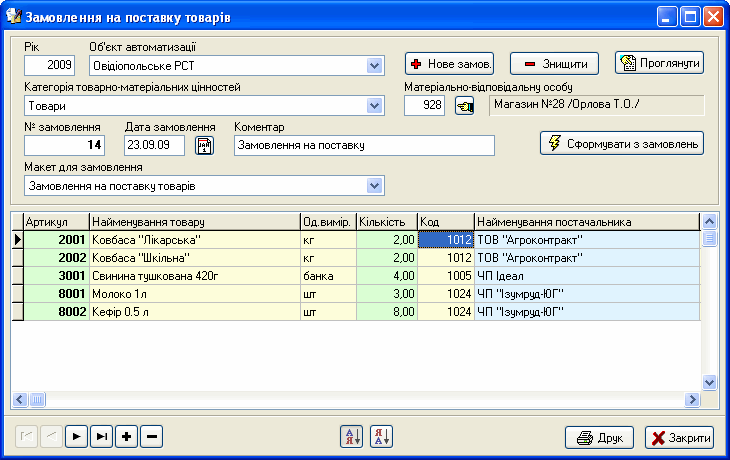Viewport: 730px width, 460px height.
Task: Click Сформувати з замовлень button
Action: click(x=622, y=143)
